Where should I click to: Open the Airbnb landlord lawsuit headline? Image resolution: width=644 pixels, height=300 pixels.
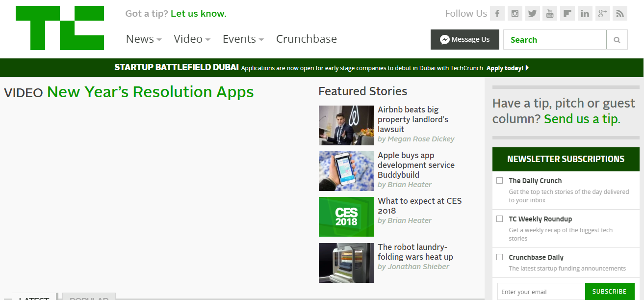(x=413, y=119)
